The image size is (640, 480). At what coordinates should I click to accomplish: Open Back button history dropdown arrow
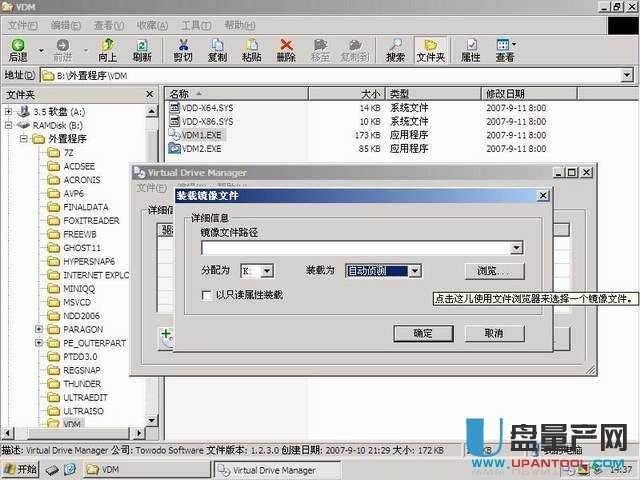41,50
